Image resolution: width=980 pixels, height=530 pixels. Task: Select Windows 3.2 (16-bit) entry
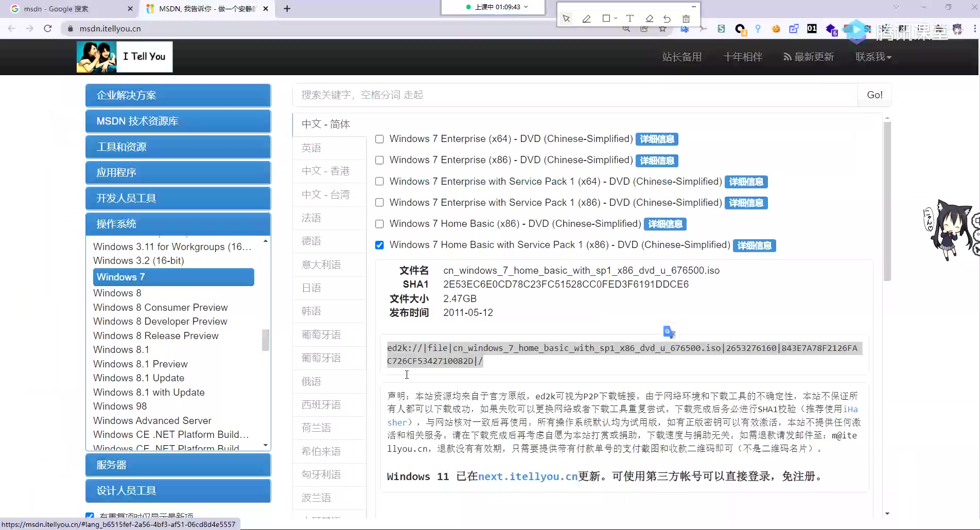pos(139,261)
